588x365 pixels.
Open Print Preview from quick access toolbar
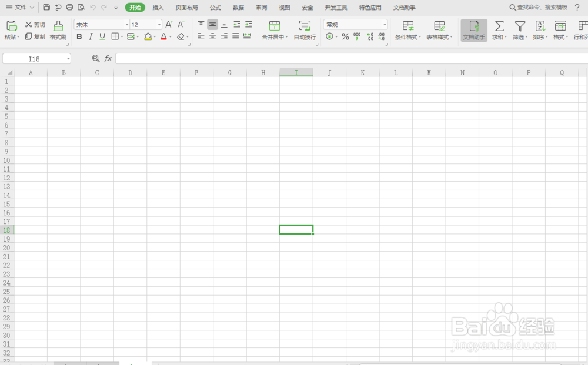tap(81, 7)
